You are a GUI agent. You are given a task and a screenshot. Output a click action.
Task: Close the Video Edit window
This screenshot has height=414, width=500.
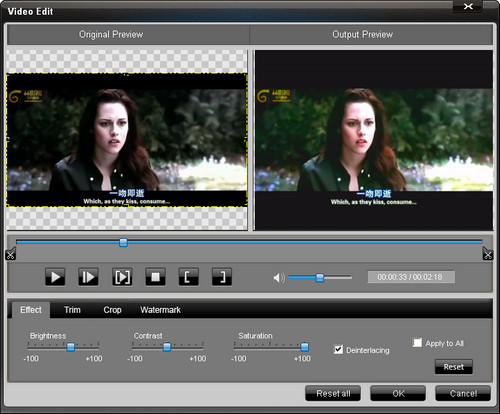[x=468, y=6]
